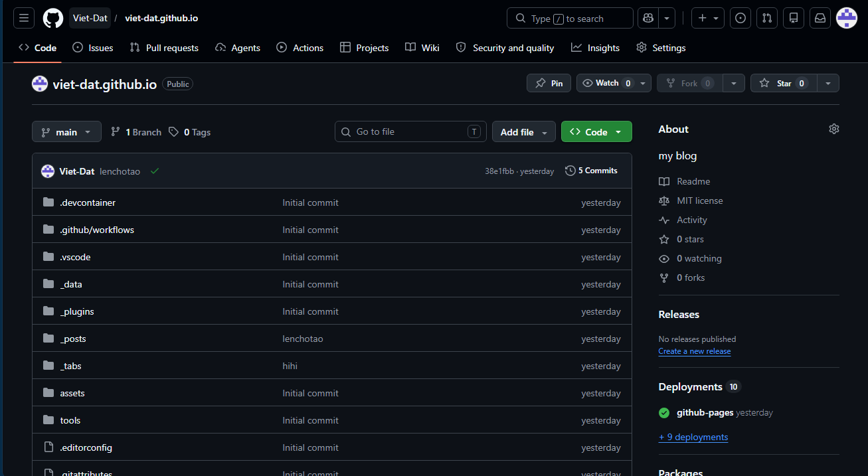View the MIT license link

point(700,200)
